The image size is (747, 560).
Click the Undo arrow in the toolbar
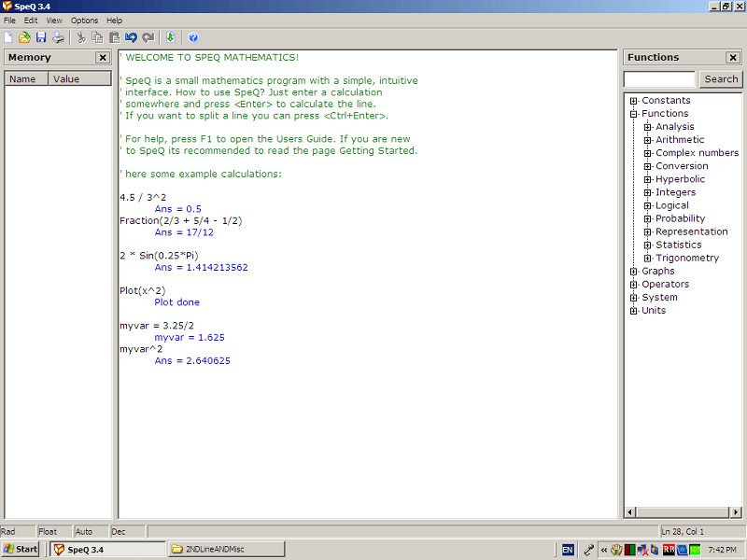click(x=131, y=37)
